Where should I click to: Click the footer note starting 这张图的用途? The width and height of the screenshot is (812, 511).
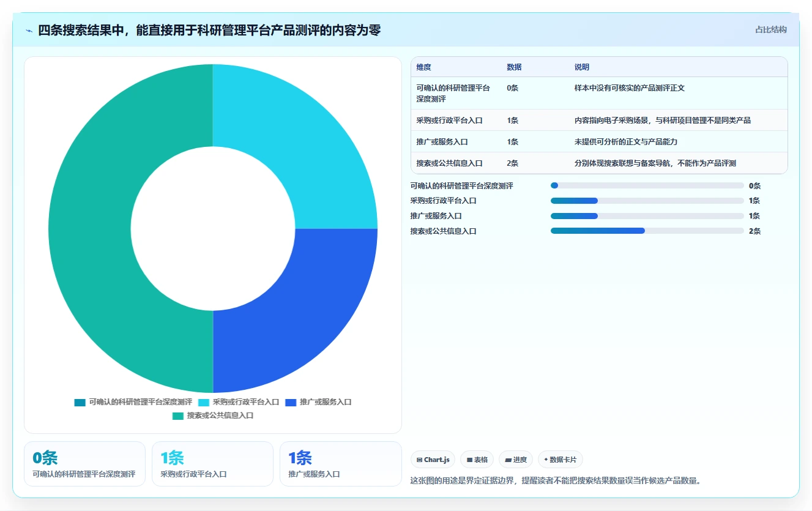point(555,481)
